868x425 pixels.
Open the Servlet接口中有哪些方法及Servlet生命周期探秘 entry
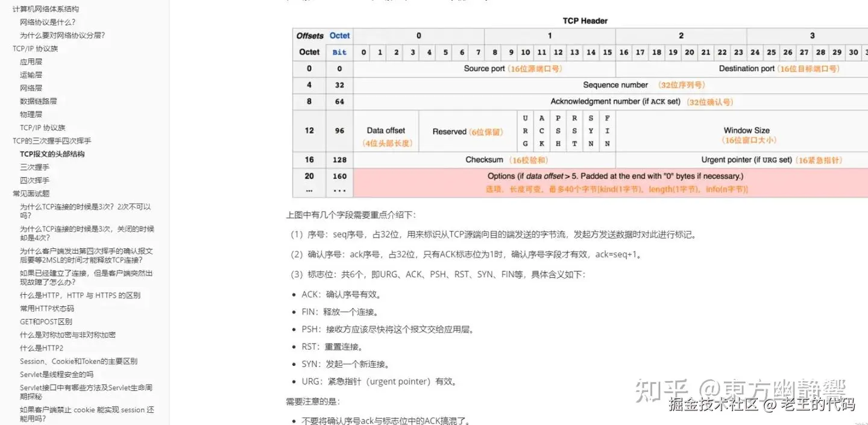[86, 392]
